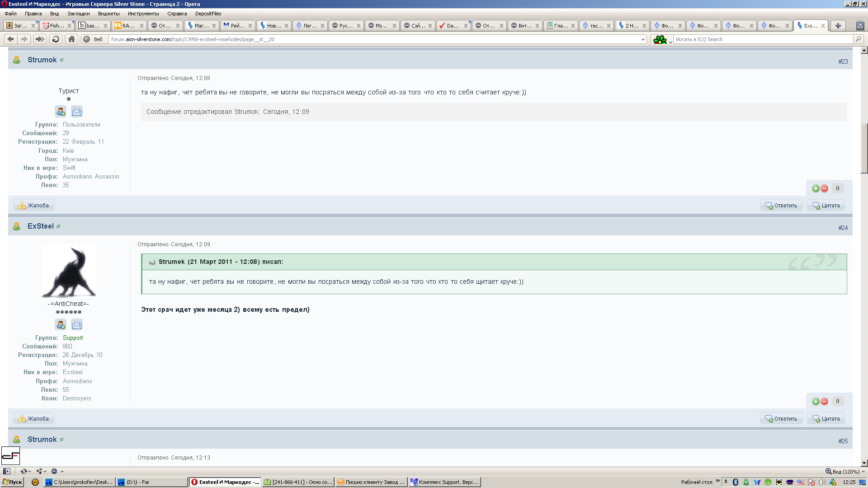Screen dimensions: 868x488
Task: Go to home page via house icon
Action: pyautogui.click(x=71, y=39)
